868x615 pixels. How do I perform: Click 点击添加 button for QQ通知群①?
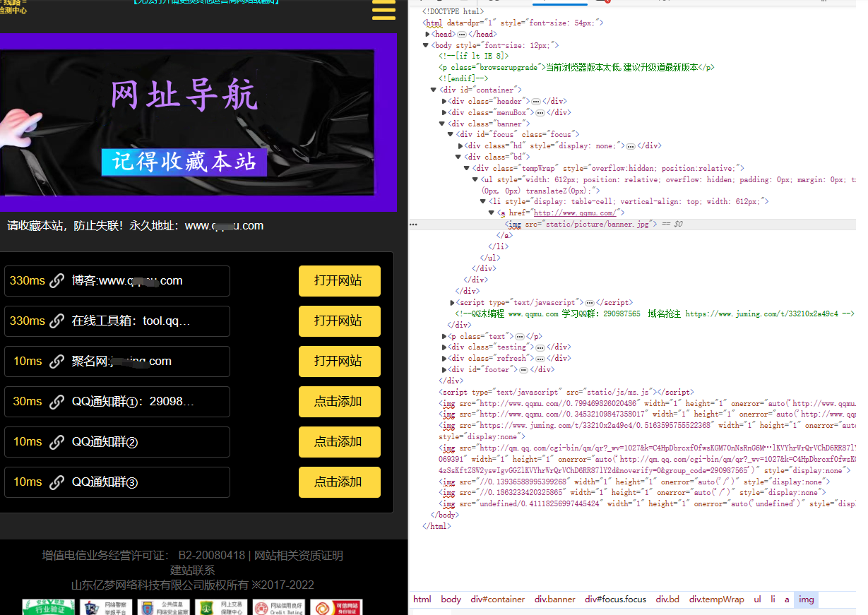point(339,402)
